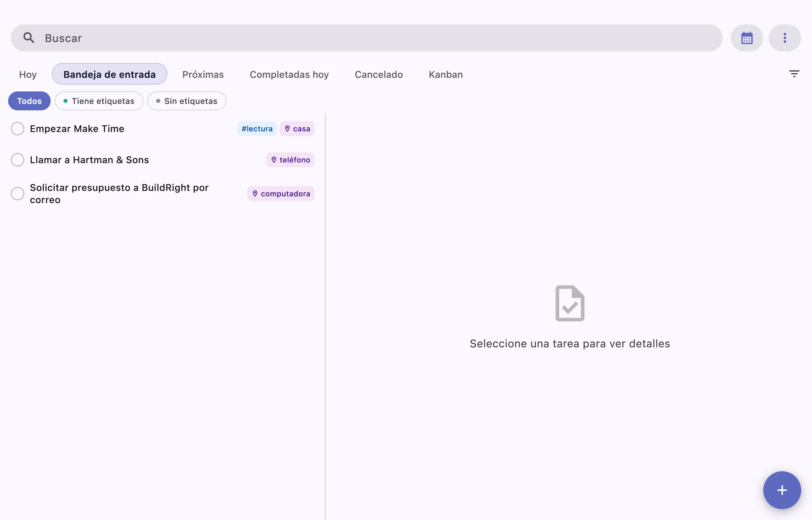Viewport: 812px width, 520px height.
Task: Switch to the Hoy tab
Action: pos(28,74)
